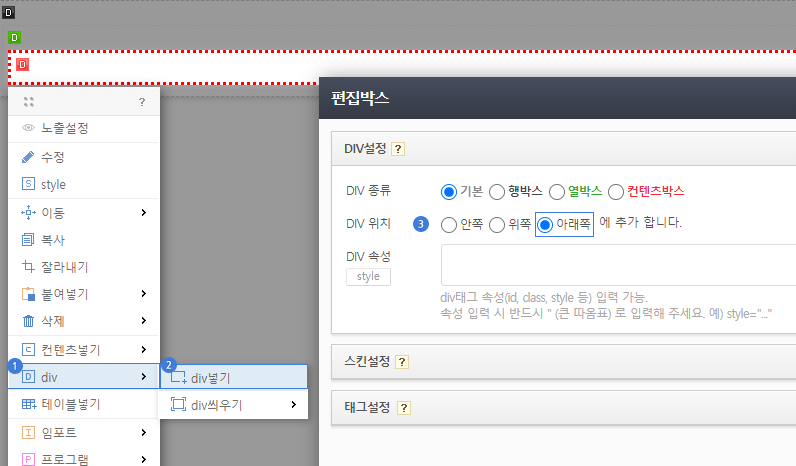Viewport: 796px width, 466px height.
Task: Choose the 컨텐츠박스 radio option
Action: (x=616, y=191)
